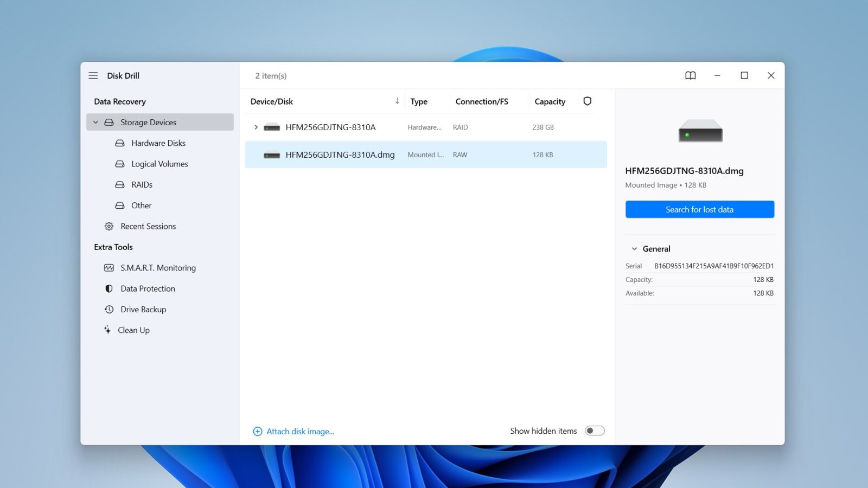The image size is (868, 488).
Task: Enable Show hidden items
Action: click(595, 430)
